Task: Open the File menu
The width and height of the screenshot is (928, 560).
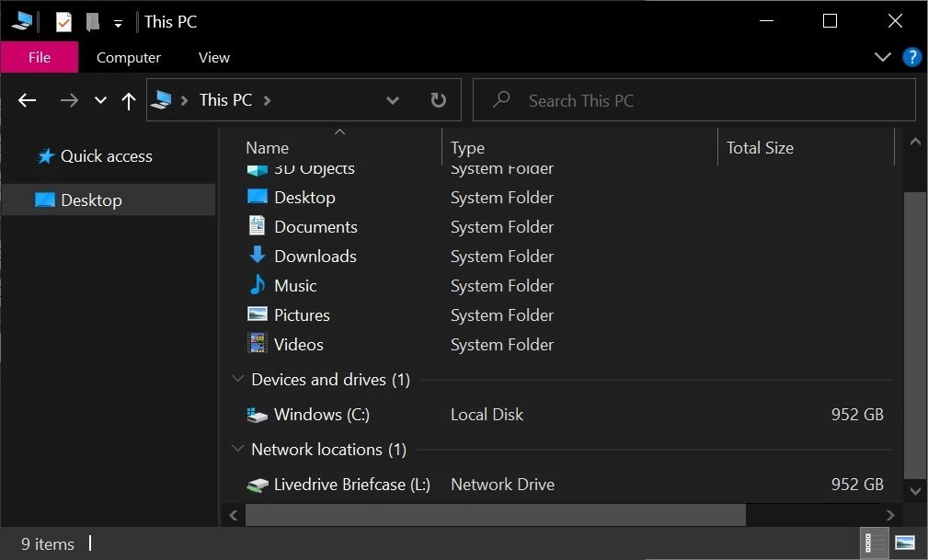Action: [39, 57]
